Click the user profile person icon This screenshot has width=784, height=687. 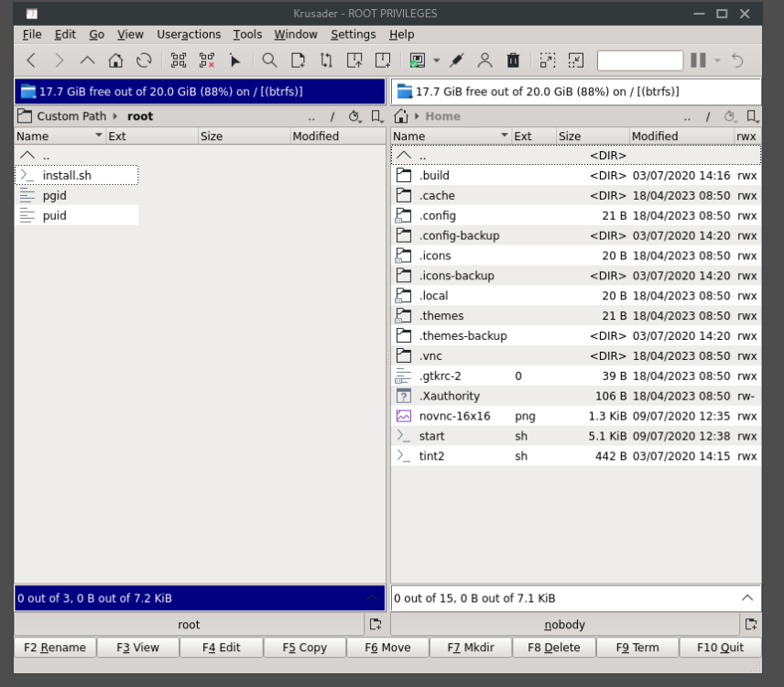tap(485, 60)
